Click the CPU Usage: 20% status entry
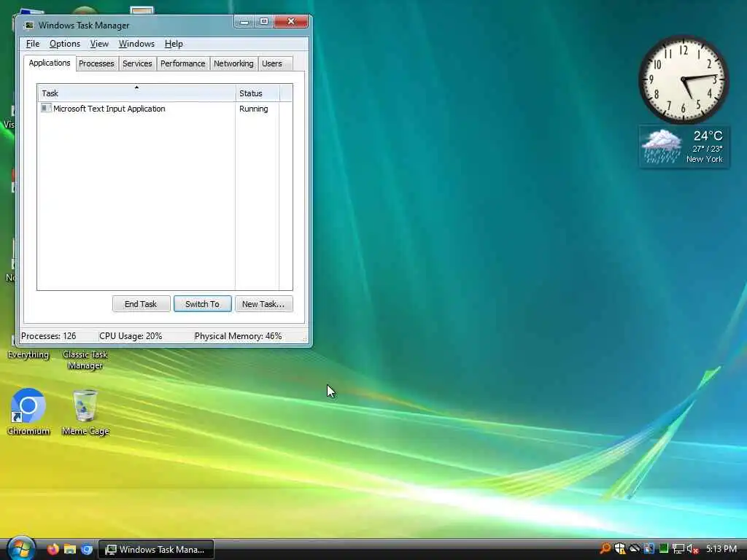Image resolution: width=747 pixels, height=560 pixels. [x=131, y=335]
